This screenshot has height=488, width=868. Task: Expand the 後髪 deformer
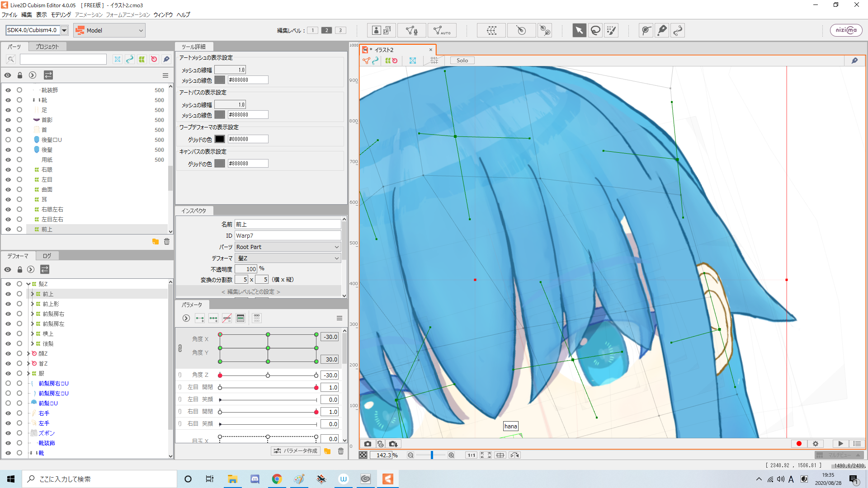pyautogui.click(x=33, y=344)
